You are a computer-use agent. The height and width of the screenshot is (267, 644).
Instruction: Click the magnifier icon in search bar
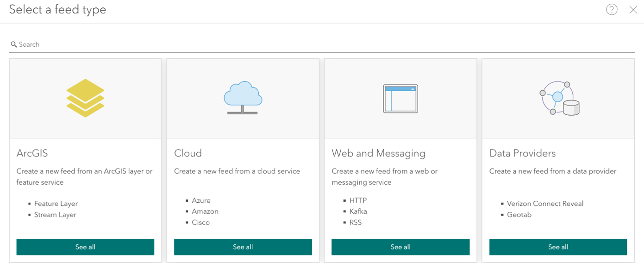coord(14,44)
